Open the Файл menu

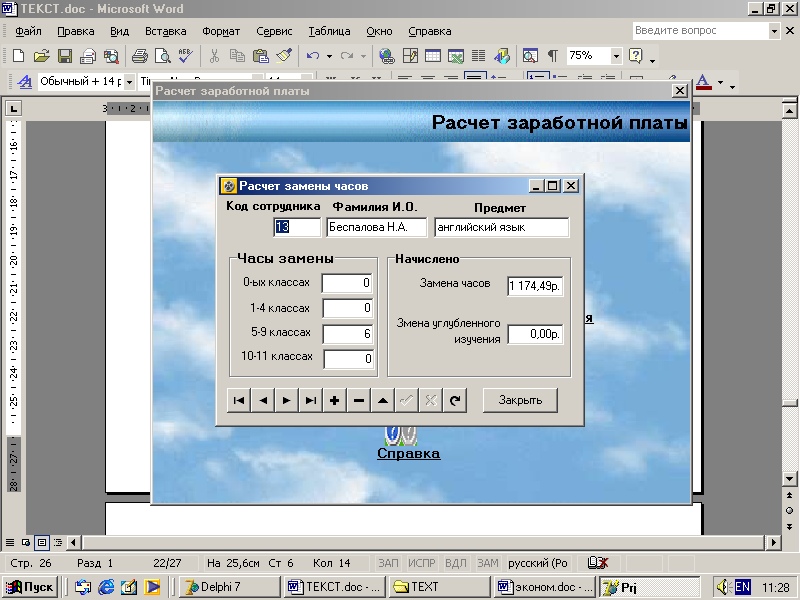click(28, 31)
